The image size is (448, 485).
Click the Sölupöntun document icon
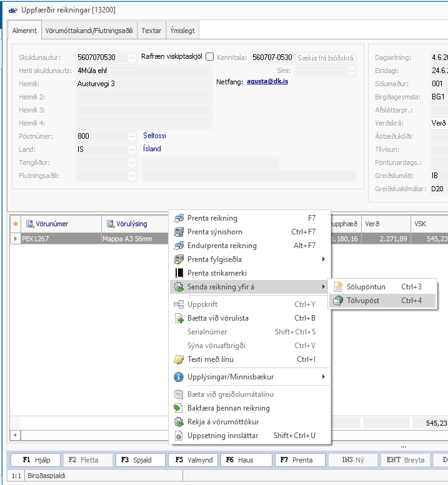click(338, 287)
